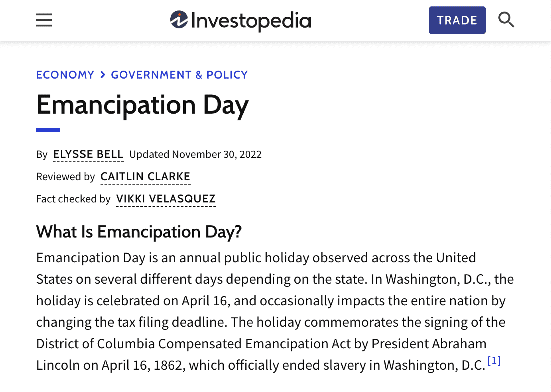Open citation footnote [1]
The image size is (551, 392).
(494, 361)
